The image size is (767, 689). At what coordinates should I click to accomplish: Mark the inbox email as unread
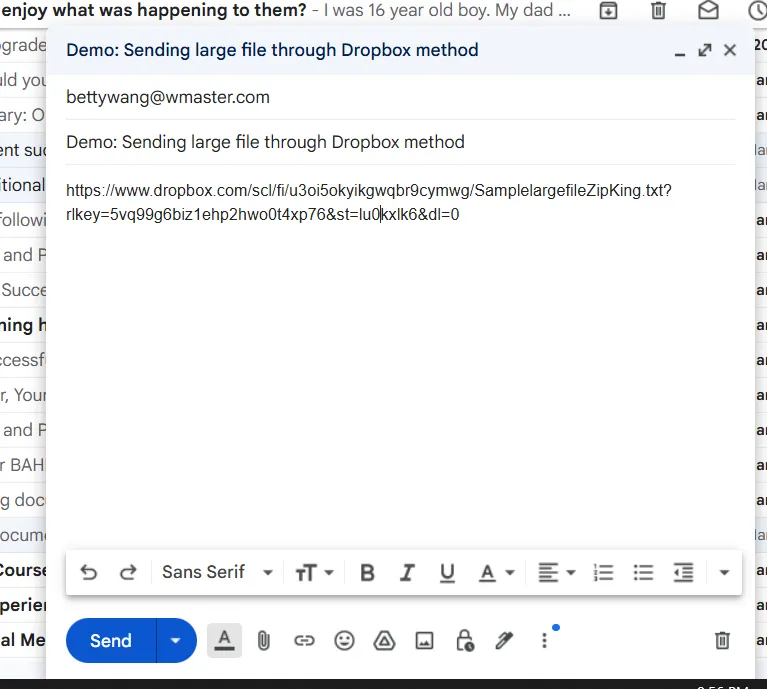708,10
